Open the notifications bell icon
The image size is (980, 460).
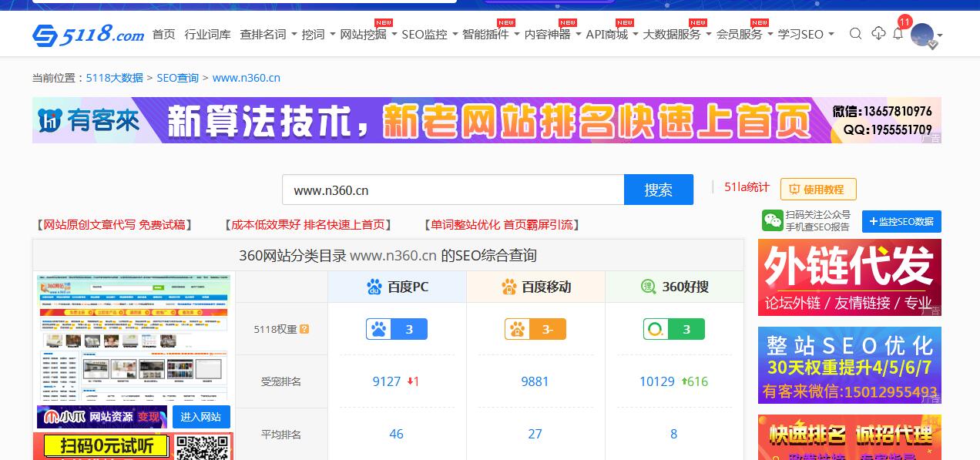click(898, 34)
